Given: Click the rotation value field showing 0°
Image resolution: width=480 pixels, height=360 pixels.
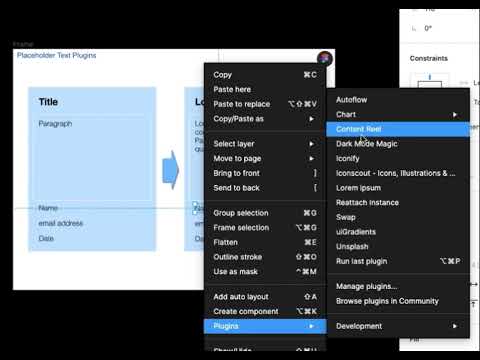Looking at the screenshot, I should point(428,29).
